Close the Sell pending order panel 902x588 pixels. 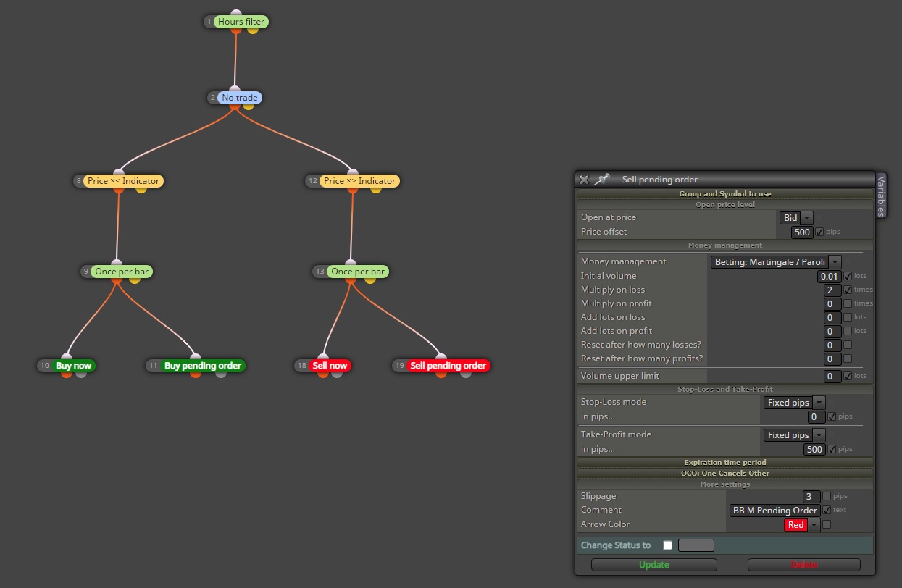pyautogui.click(x=584, y=180)
